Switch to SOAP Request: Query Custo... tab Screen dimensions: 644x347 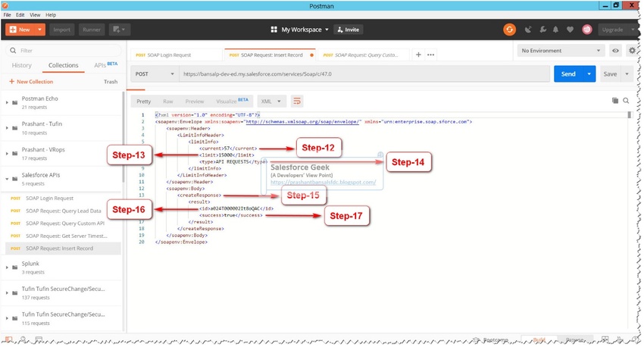coord(364,55)
